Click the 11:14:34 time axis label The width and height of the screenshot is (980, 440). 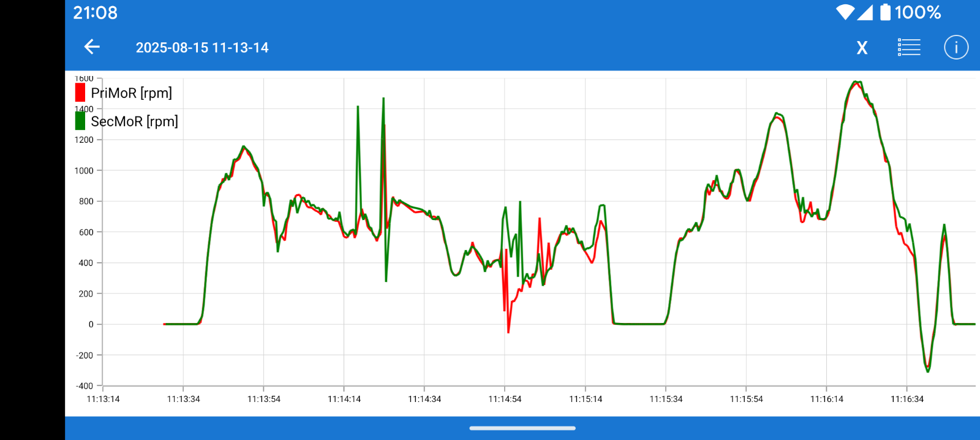[424, 399]
